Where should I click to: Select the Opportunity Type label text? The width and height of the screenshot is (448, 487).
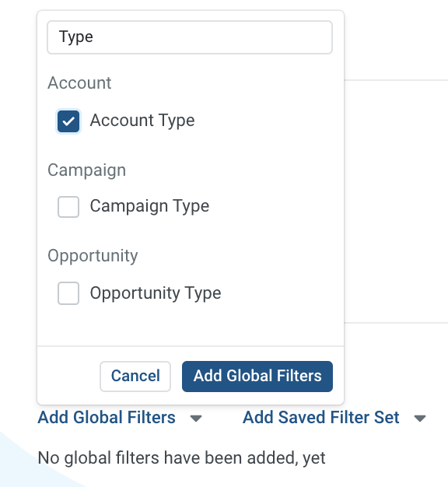(x=156, y=293)
